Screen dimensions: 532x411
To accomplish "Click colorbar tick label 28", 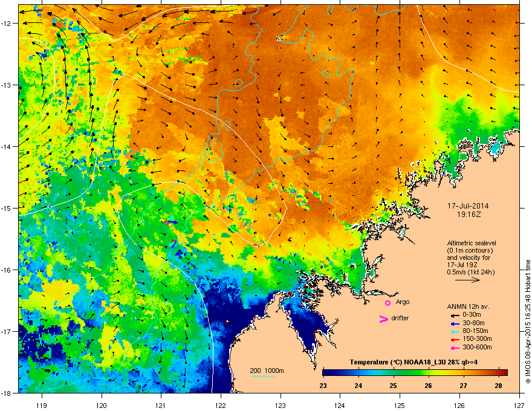I will pos(498,386).
